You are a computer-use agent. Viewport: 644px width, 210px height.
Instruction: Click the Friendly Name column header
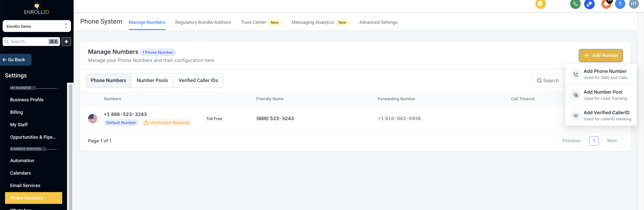point(270,99)
